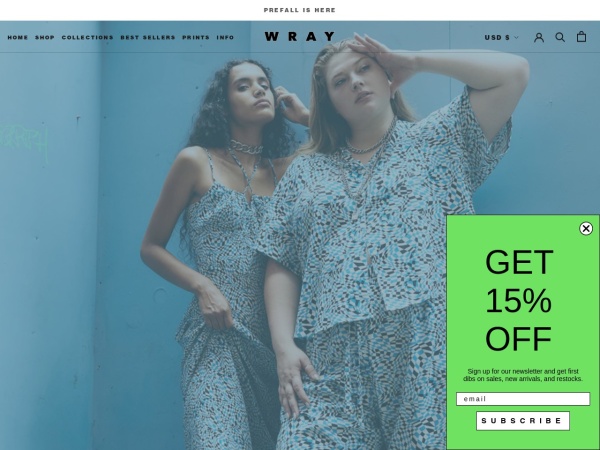Open the COLLECTIONS menu

(88, 38)
